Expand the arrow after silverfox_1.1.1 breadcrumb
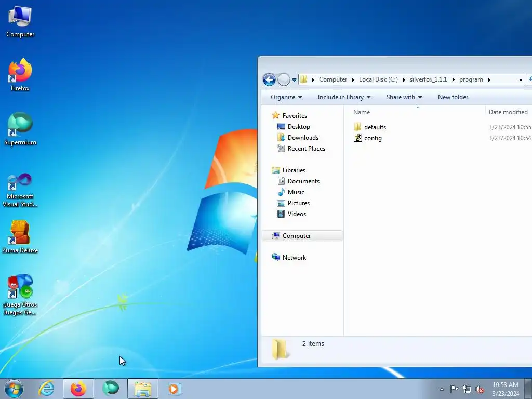 (x=453, y=79)
